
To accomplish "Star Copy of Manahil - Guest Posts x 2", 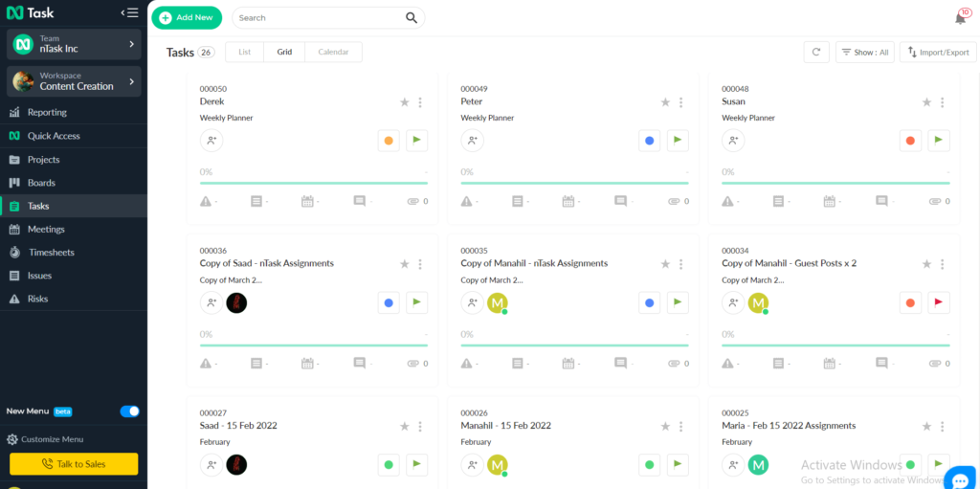I will click(x=926, y=264).
